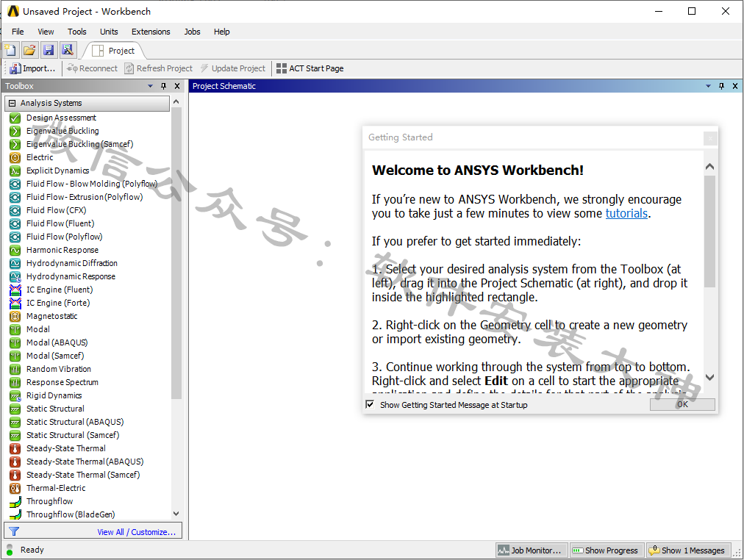Open the View menu
The image size is (744, 560).
(46, 32)
